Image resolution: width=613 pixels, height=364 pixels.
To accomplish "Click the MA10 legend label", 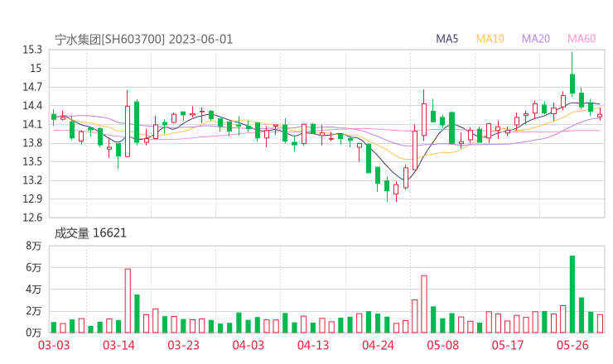I will point(490,39).
